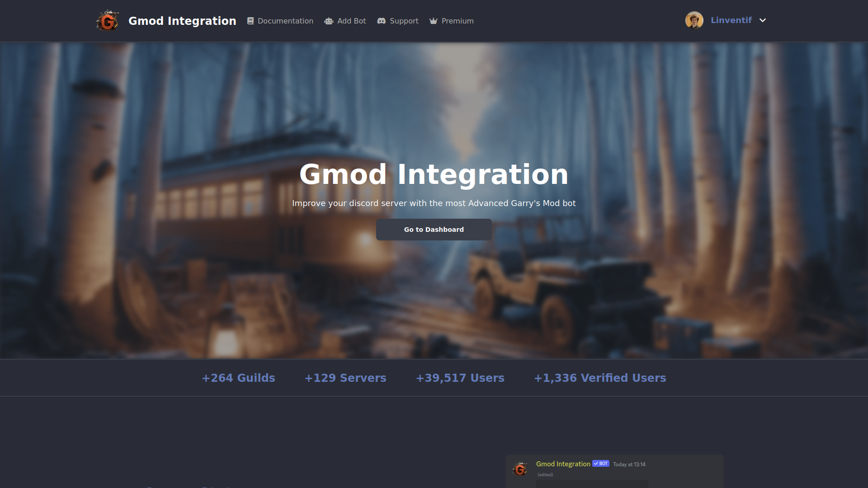Click the (edited) label in message preview
The width and height of the screenshot is (868, 488).
click(x=545, y=475)
